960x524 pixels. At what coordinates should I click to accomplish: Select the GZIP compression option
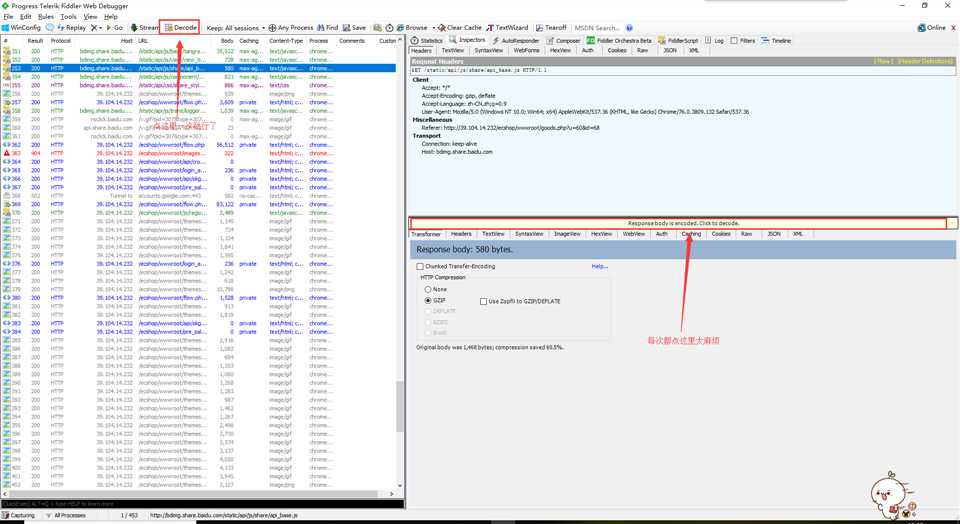tap(428, 301)
